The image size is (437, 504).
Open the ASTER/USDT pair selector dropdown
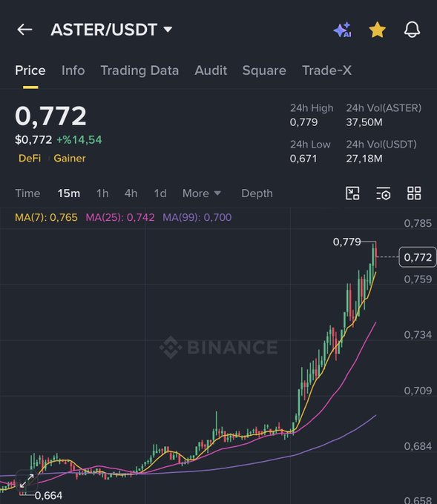[111, 30]
